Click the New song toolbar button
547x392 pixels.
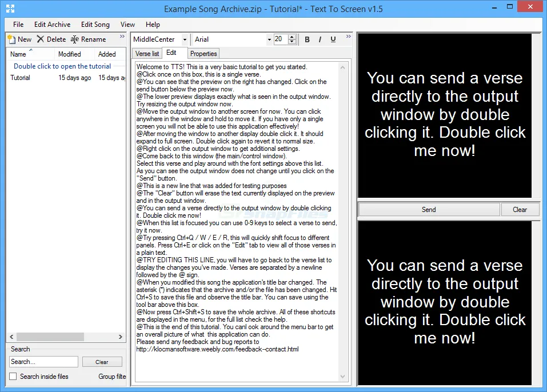20,39
